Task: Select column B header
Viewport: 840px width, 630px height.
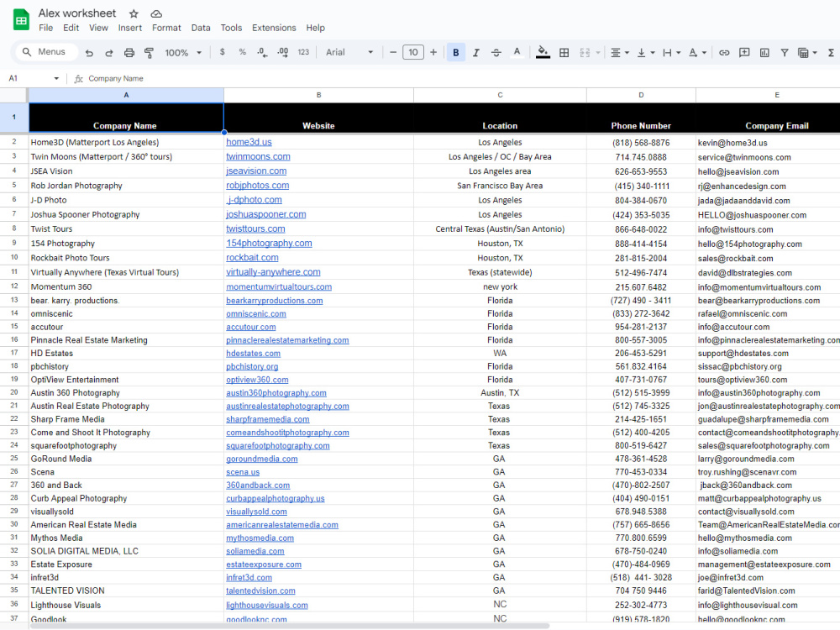Action: (318, 95)
